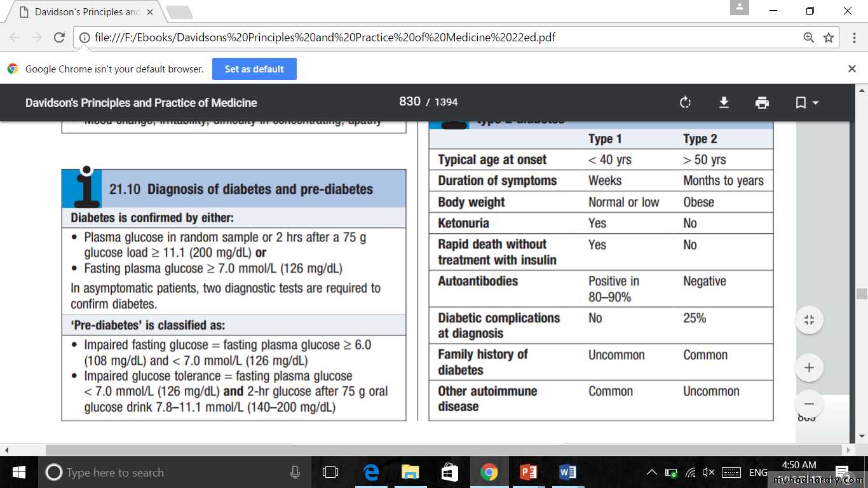Rotate the PDF page clockwise
This screenshot has height=488, width=868.
tap(685, 102)
